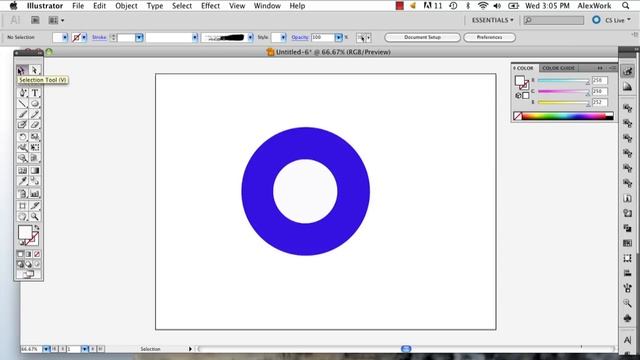Choose the Paintbrush tool
This screenshot has width=640, height=360.
tap(22, 114)
